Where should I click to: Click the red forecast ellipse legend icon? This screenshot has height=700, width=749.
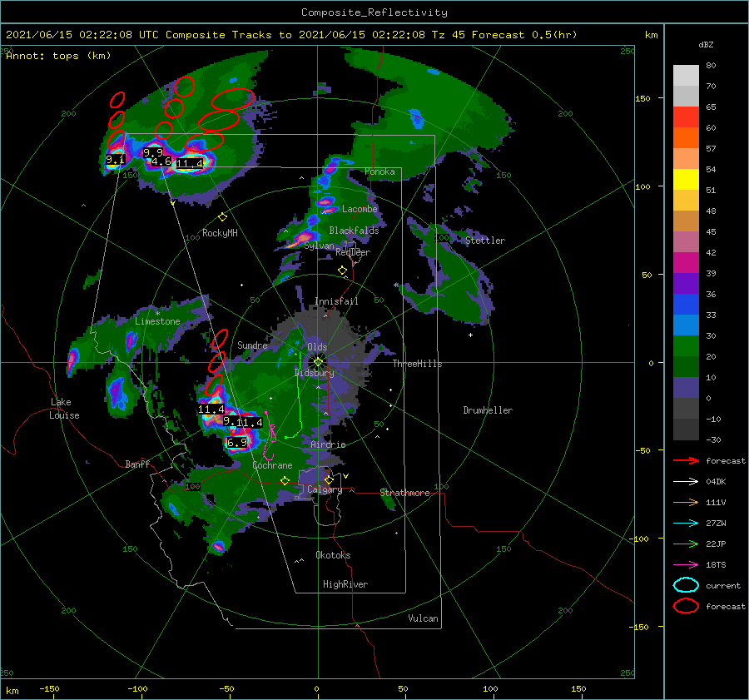(686, 606)
